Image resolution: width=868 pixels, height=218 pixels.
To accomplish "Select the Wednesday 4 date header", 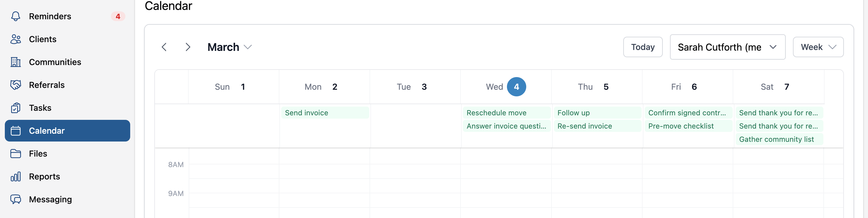I will click(506, 87).
